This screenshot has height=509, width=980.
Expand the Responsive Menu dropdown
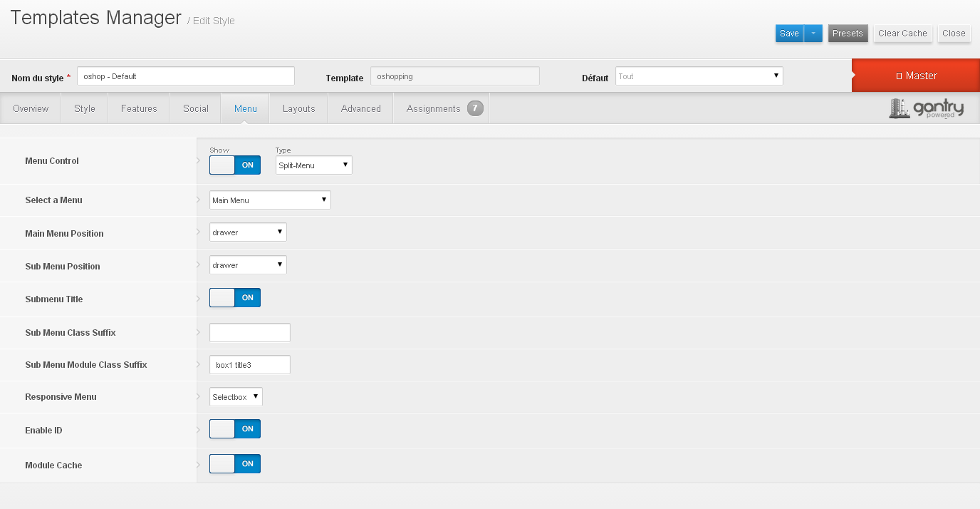pos(236,397)
